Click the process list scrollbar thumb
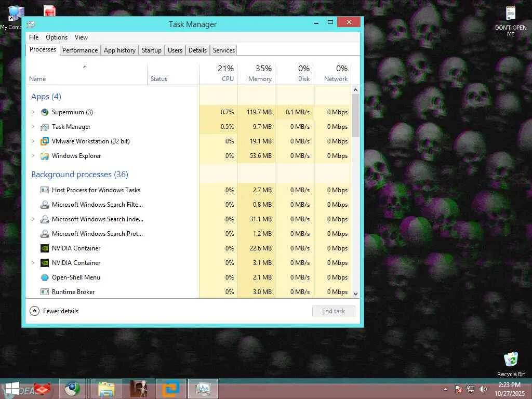 coord(355,115)
